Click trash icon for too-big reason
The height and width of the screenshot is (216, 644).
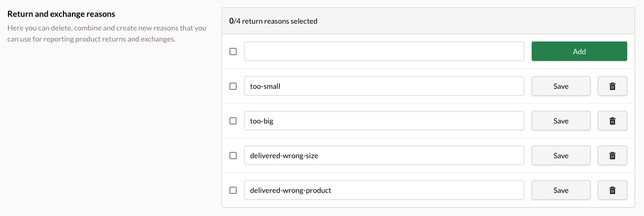(x=612, y=121)
